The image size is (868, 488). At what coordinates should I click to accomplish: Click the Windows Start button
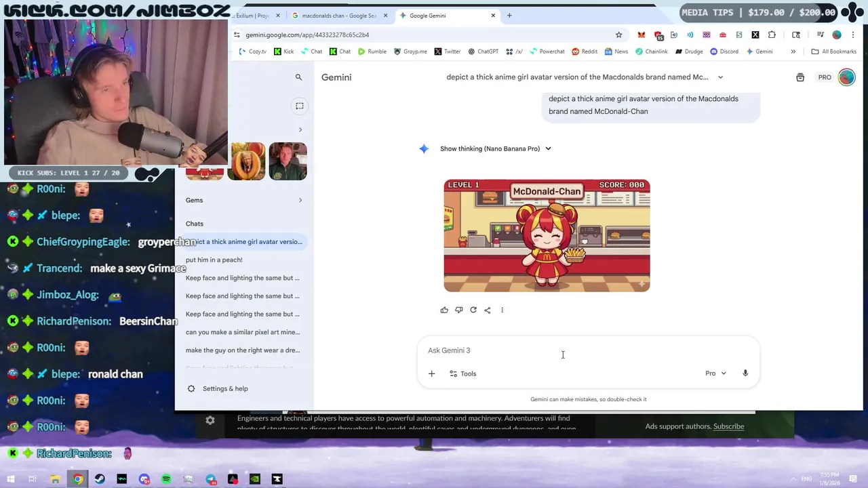[x=11, y=479]
